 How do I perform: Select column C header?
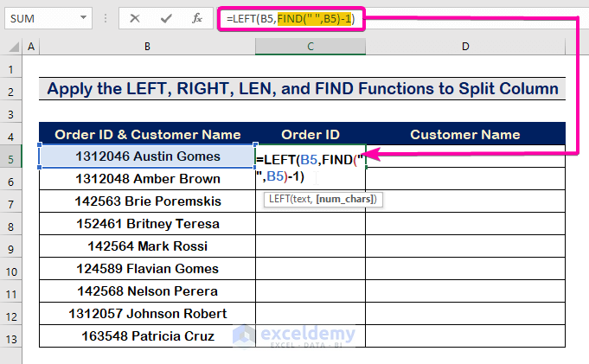(x=311, y=46)
